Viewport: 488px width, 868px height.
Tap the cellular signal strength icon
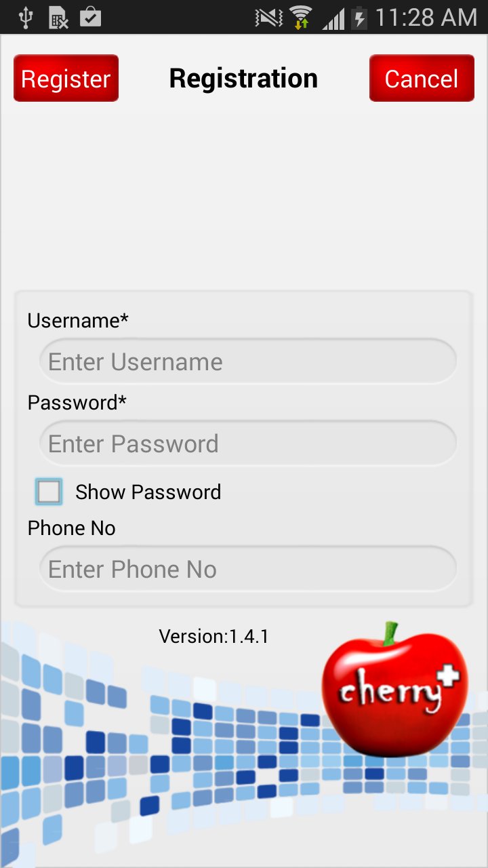click(x=333, y=18)
